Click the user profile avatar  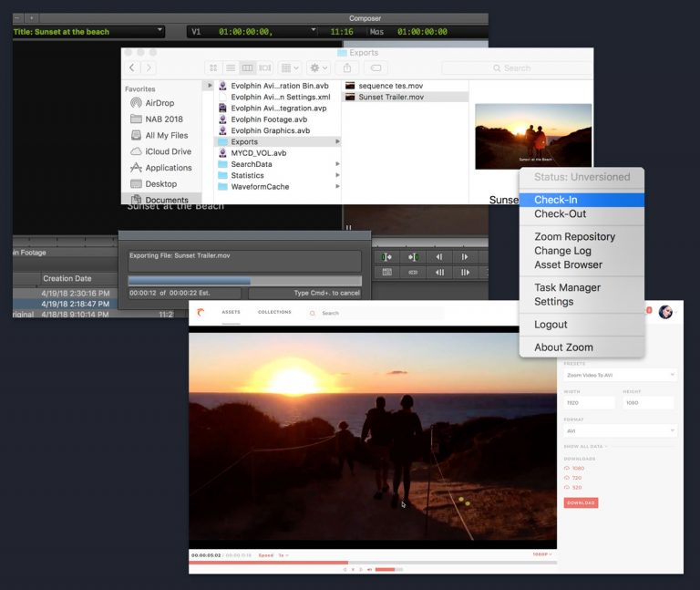665,312
